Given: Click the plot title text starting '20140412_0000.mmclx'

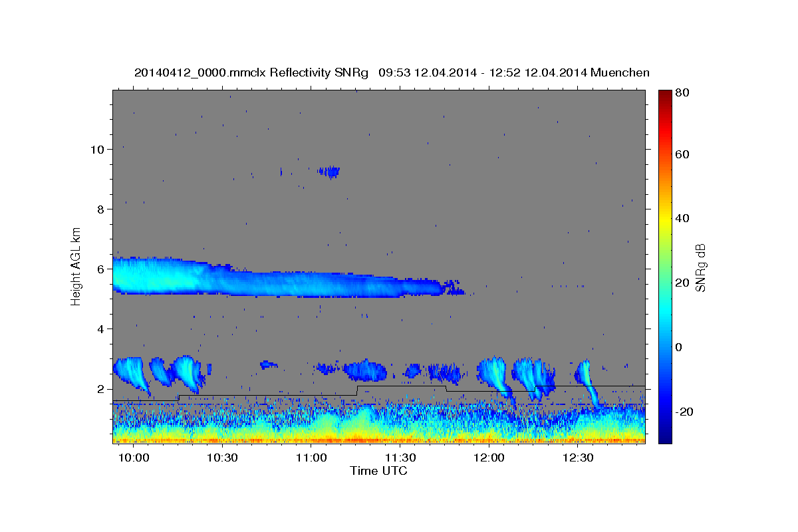Looking at the screenshot, I should coord(392,72).
